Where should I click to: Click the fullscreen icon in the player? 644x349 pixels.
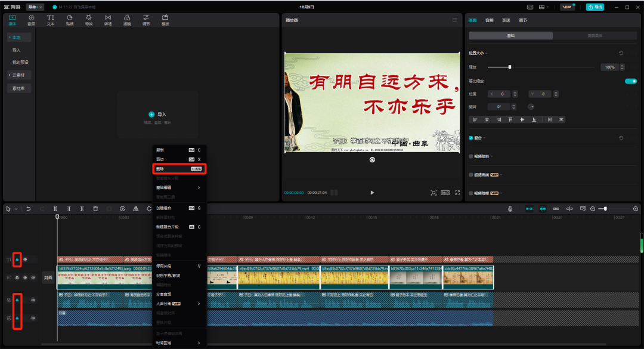pos(457,192)
